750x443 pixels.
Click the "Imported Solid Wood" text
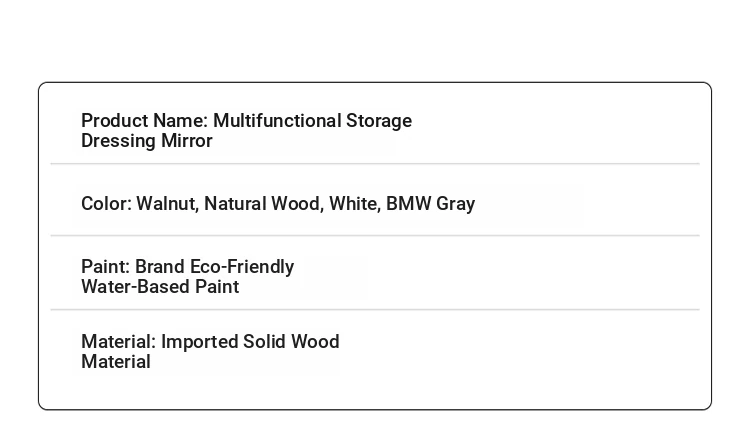pyautogui.click(x=250, y=342)
